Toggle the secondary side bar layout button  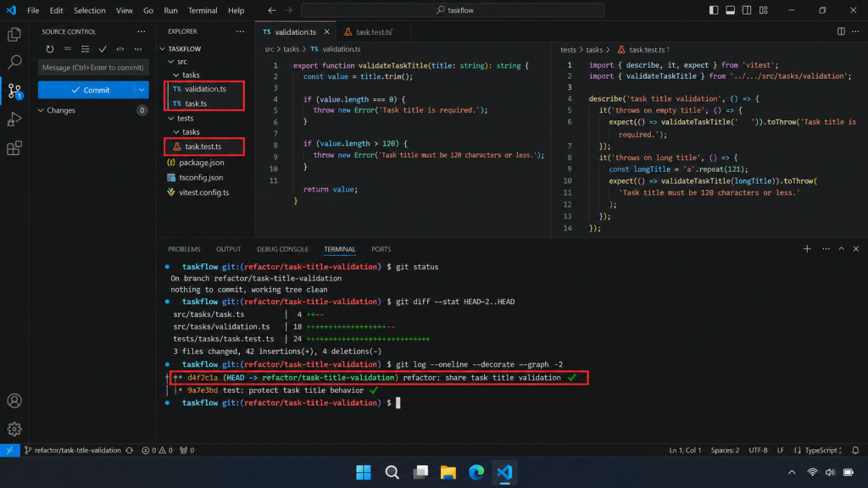pos(747,10)
